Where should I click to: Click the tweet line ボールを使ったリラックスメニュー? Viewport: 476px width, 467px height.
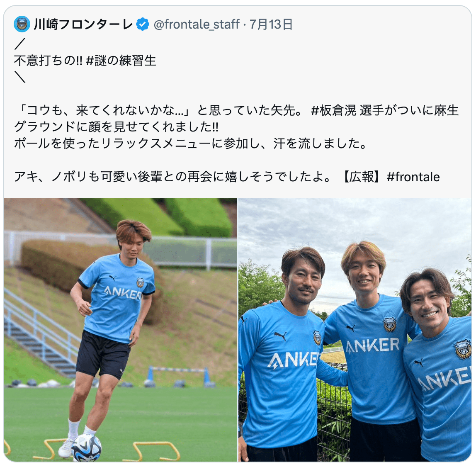191,144
